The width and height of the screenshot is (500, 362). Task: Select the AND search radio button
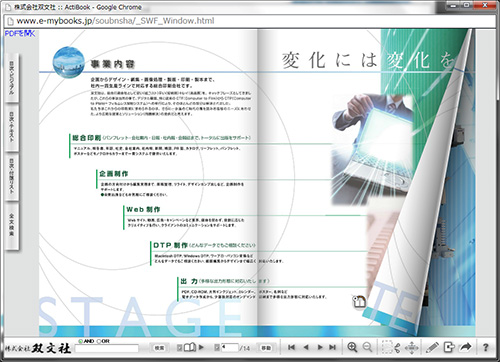coord(80,341)
